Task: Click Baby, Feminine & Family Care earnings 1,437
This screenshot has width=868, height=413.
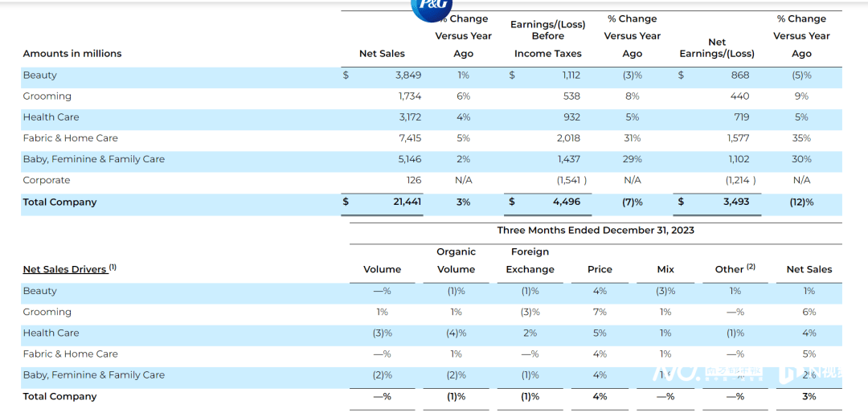Action: [569, 159]
